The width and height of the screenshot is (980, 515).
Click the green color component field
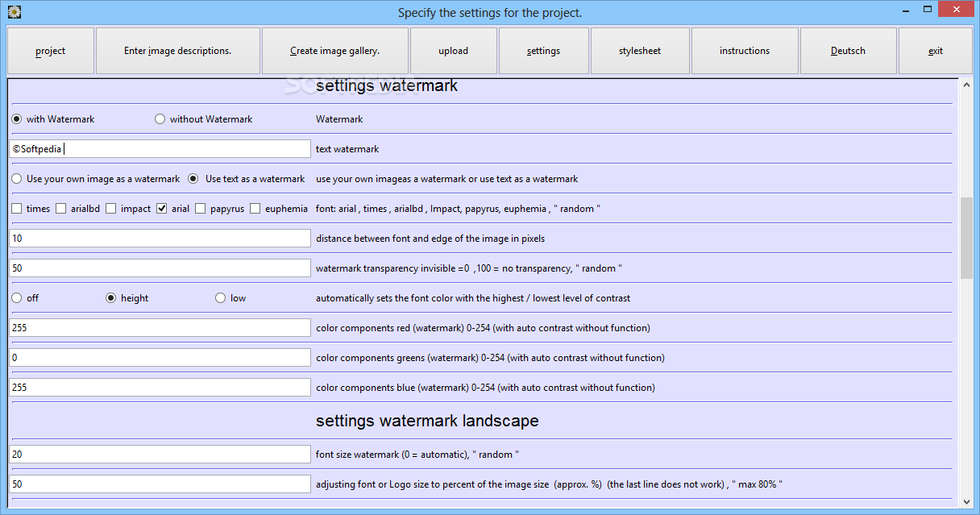(160, 357)
